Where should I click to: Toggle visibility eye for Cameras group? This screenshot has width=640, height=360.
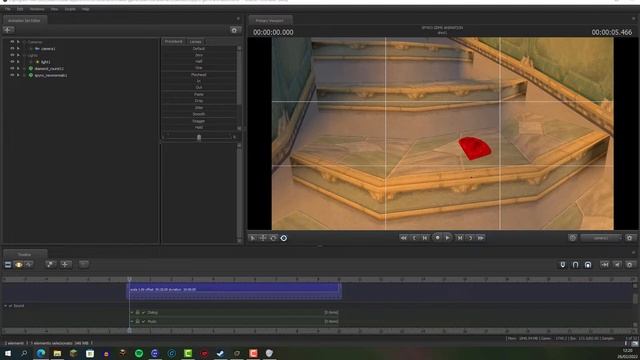[12, 42]
